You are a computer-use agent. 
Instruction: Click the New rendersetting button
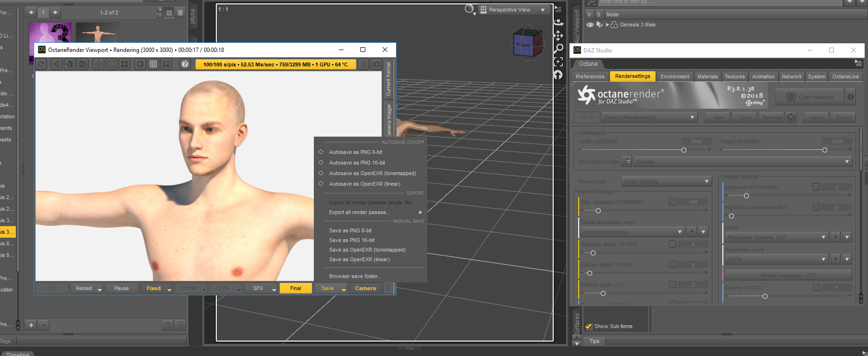tap(718, 117)
